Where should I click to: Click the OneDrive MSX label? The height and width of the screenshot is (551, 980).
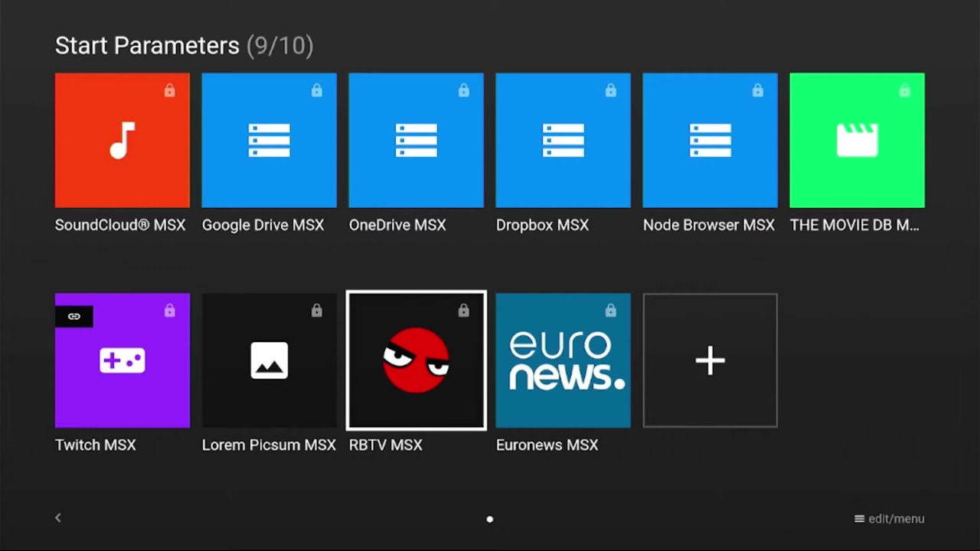(x=397, y=225)
